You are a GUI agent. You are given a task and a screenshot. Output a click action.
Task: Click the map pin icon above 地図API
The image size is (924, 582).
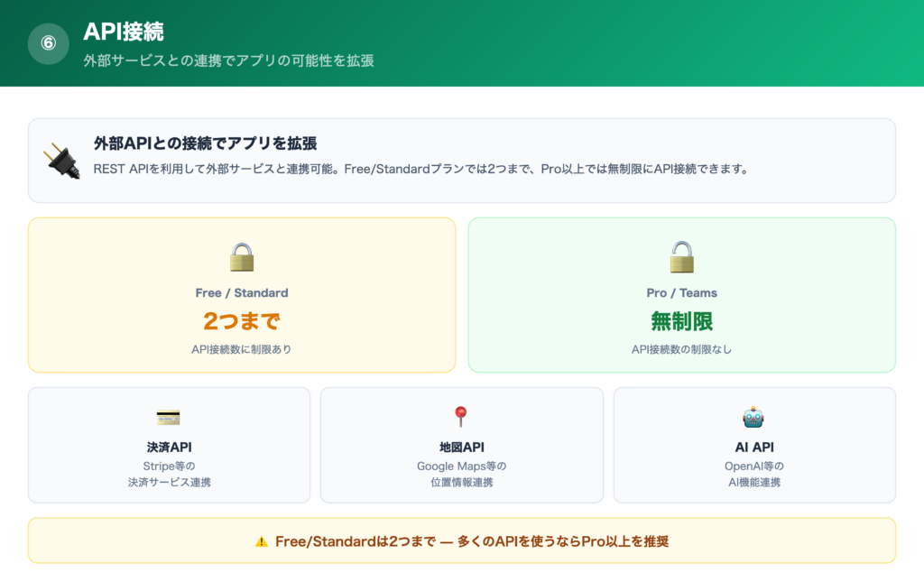(461, 415)
